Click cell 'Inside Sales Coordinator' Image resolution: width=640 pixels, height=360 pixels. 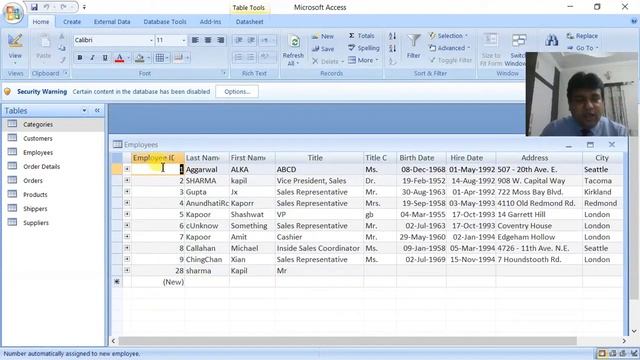point(319,248)
